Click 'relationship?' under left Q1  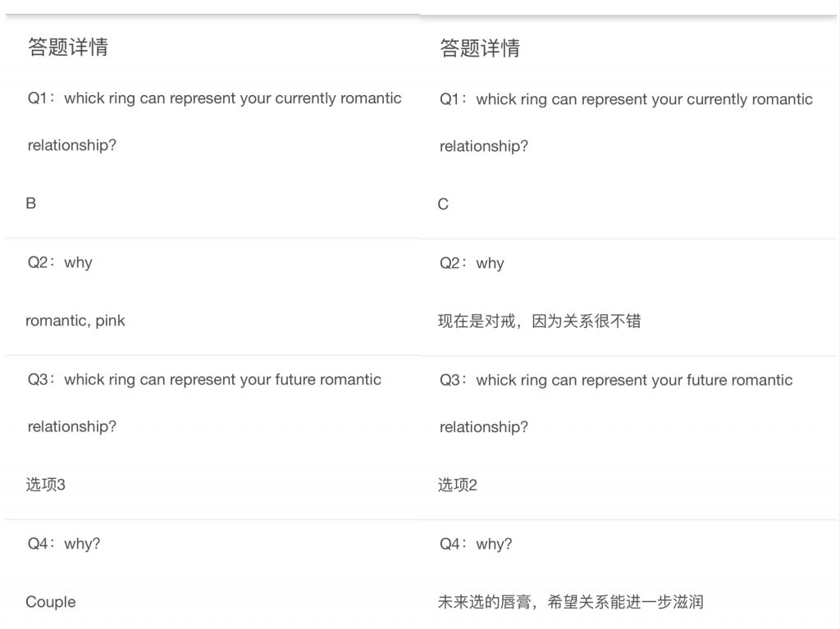point(72,145)
